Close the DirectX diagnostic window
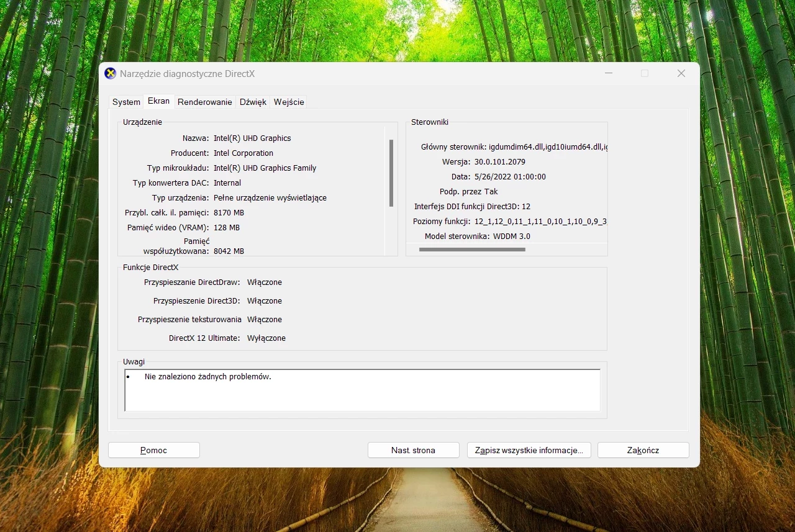Viewport: 795px width, 532px height. [681, 73]
